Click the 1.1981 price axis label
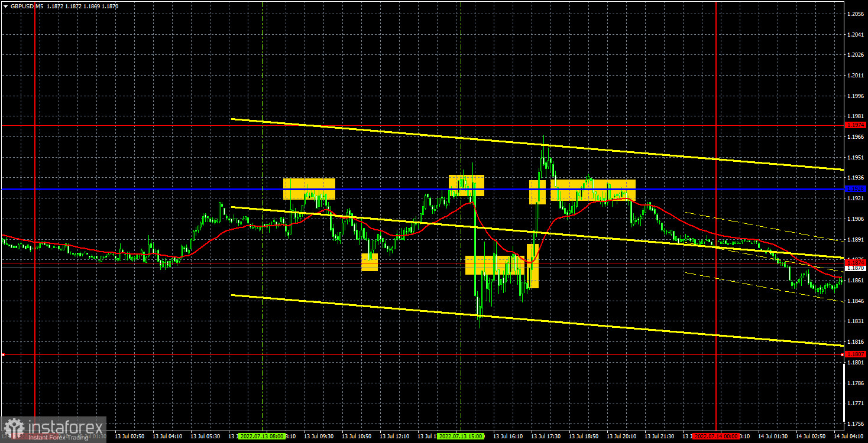Screen dimensions: 868x443 856,116
